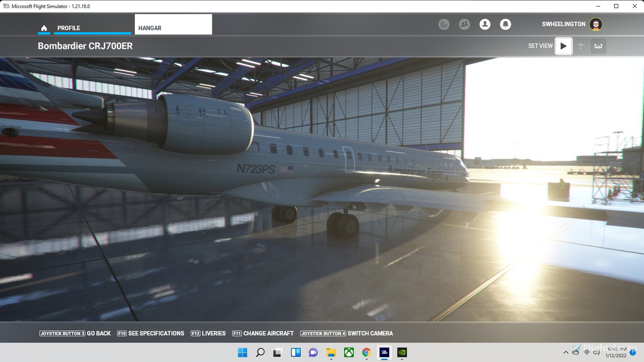Activate SWITCH CAMERA
The height and width of the screenshot is (362, 644).
point(370,333)
